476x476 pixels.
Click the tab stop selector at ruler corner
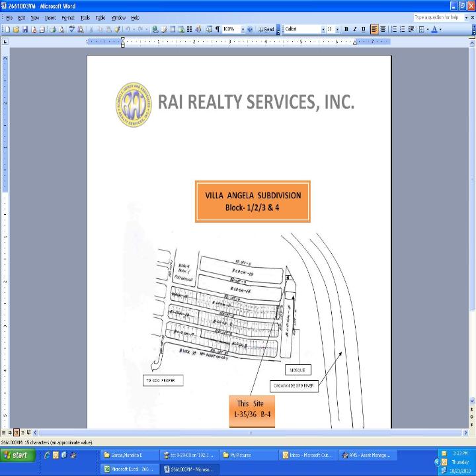point(5,42)
